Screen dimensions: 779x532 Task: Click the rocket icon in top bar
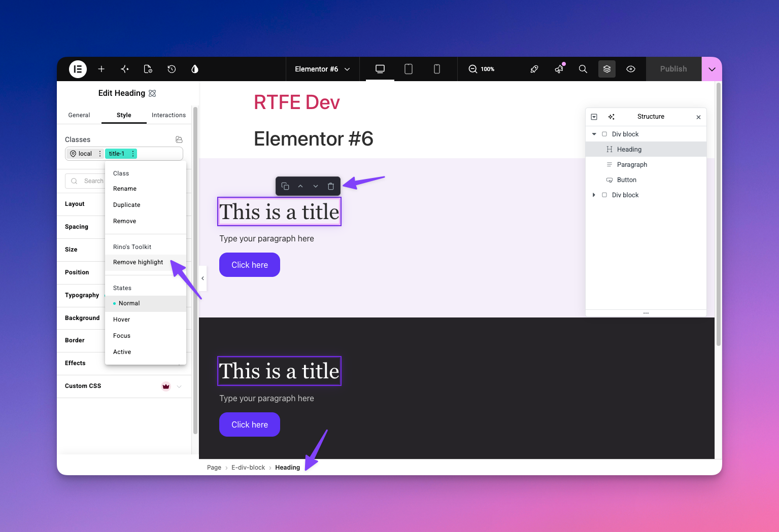coord(534,69)
